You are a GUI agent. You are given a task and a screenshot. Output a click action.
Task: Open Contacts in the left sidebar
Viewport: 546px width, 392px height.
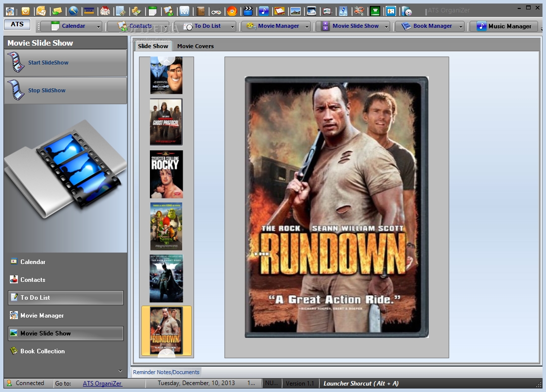click(x=66, y=279)
